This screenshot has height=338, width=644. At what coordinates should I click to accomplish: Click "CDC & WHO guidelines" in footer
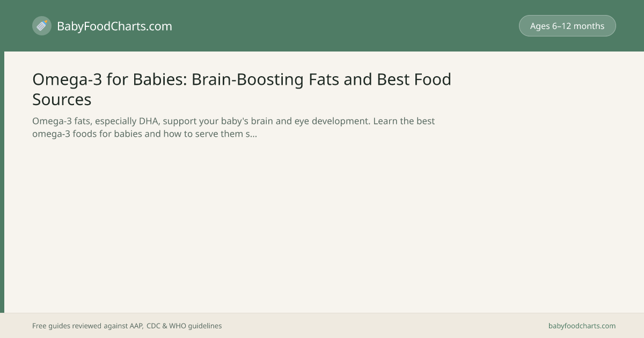click(x=184, y=326)
